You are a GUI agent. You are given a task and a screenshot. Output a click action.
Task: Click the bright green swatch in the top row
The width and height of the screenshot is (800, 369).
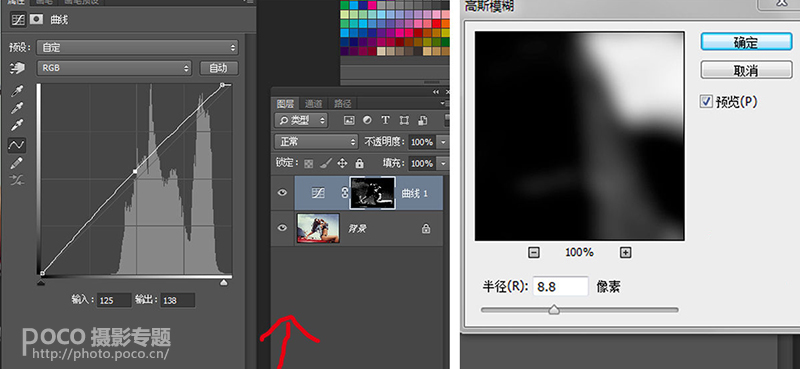(345, 6)
